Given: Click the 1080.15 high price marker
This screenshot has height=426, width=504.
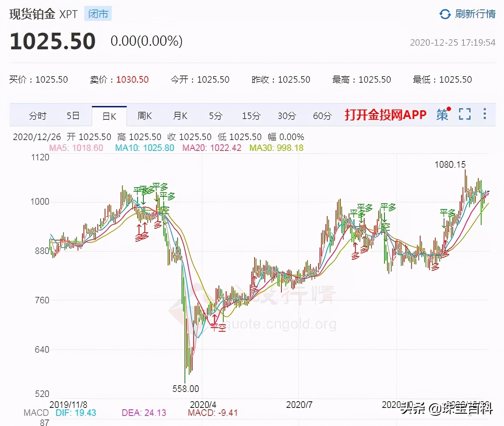Looking at the screenshot, I should (450, 164).
